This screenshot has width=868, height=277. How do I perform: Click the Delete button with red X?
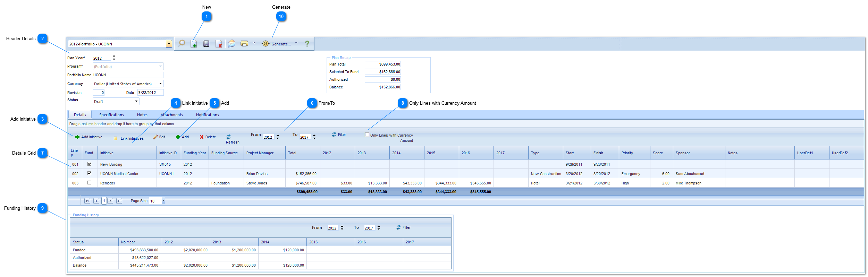[x=208, y=137]
